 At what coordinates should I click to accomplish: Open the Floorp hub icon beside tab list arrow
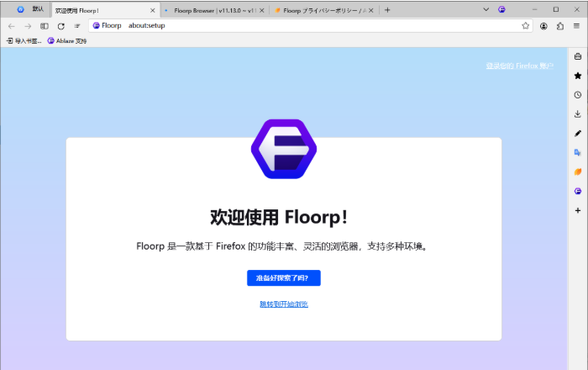501,10
